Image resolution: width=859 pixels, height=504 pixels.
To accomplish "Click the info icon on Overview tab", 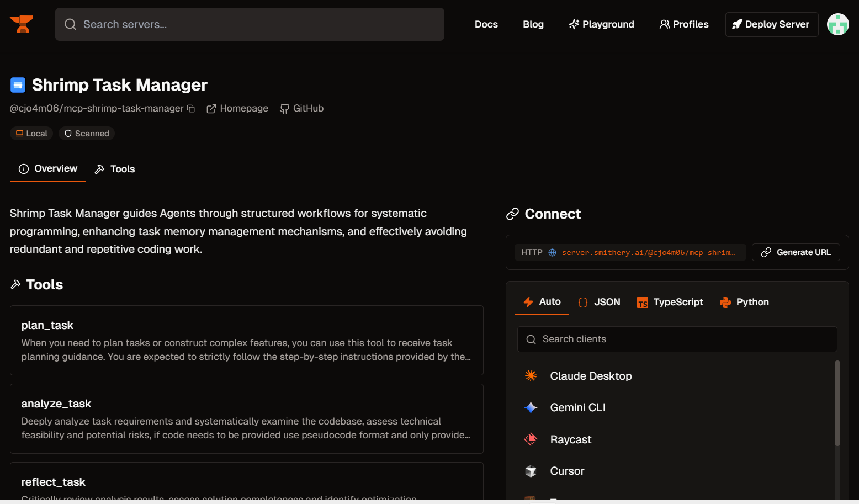I will click(x=24, y=169).
